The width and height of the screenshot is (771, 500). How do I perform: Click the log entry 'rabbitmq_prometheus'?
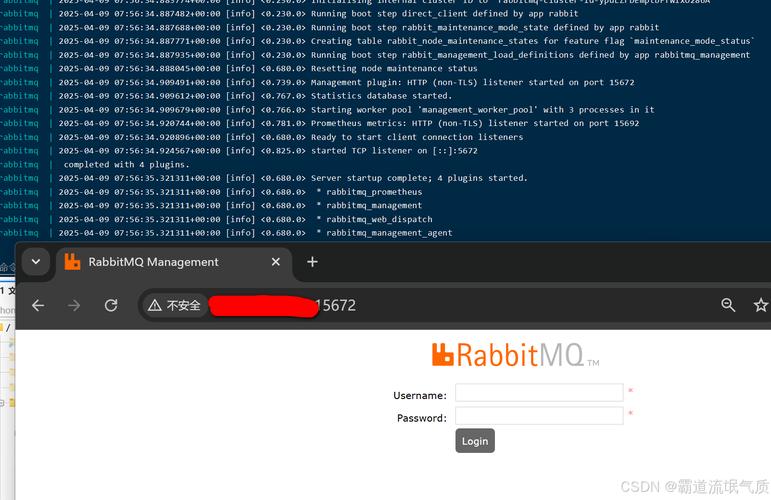click(374, 192)
